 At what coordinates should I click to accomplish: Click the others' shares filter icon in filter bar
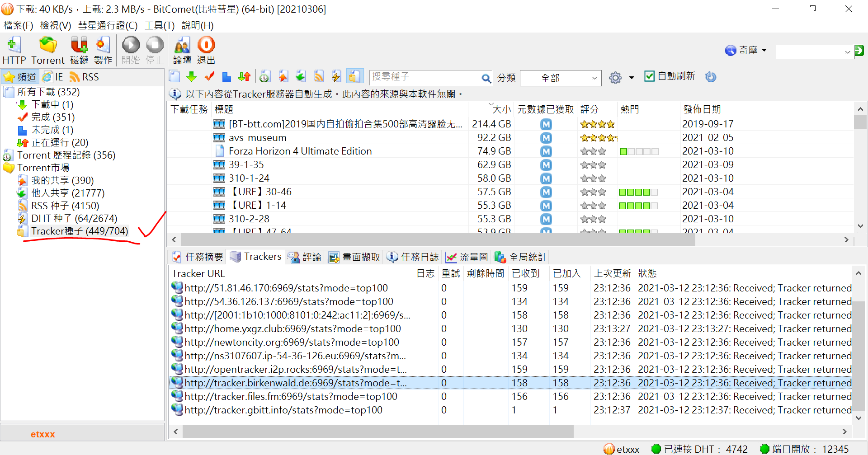tap(301, 77)
